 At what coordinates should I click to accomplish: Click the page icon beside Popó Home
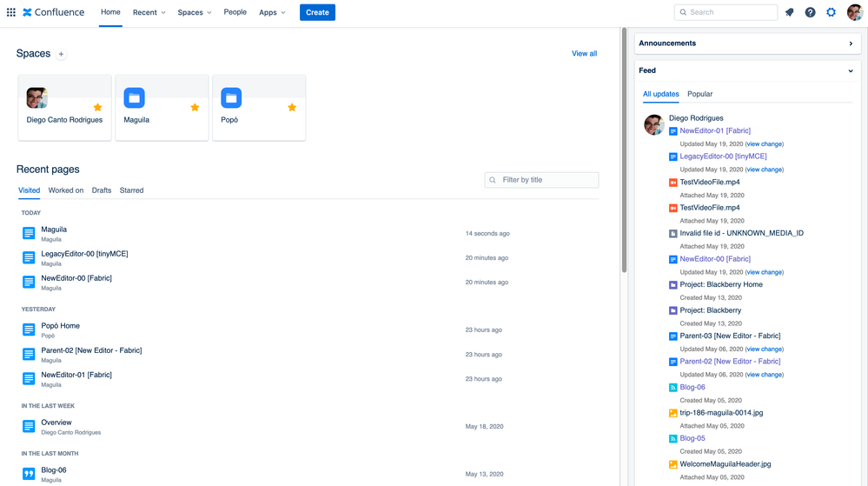(29, 330)
